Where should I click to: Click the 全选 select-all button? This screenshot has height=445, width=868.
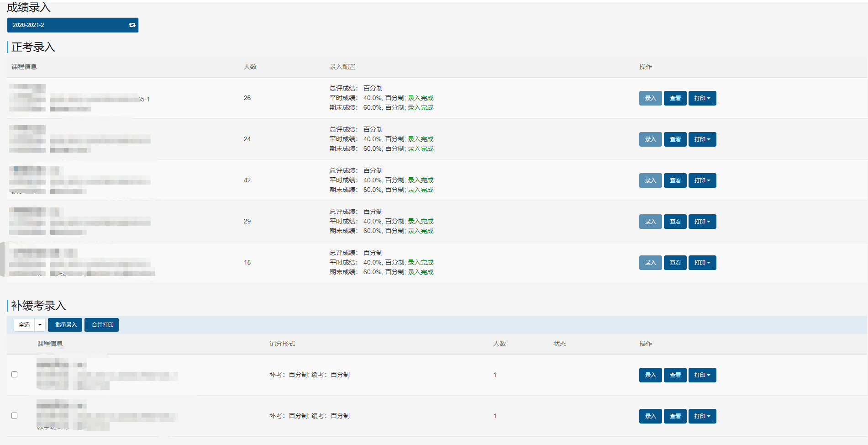(24, 325)
